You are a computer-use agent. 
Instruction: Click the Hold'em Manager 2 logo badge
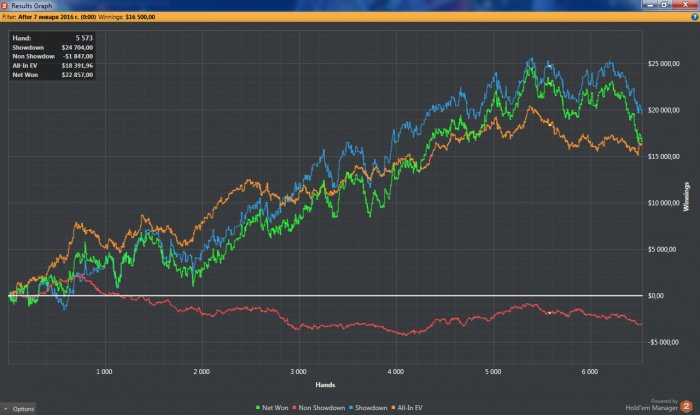pos(687,406)
